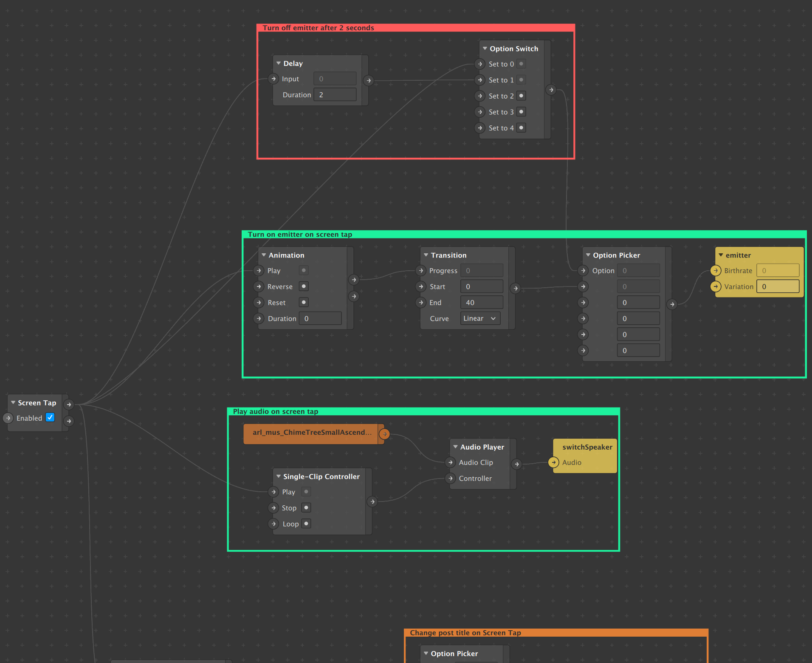812x663 pixels.
Task: Click the Set to 1 input port
Action: click(480, 80)
